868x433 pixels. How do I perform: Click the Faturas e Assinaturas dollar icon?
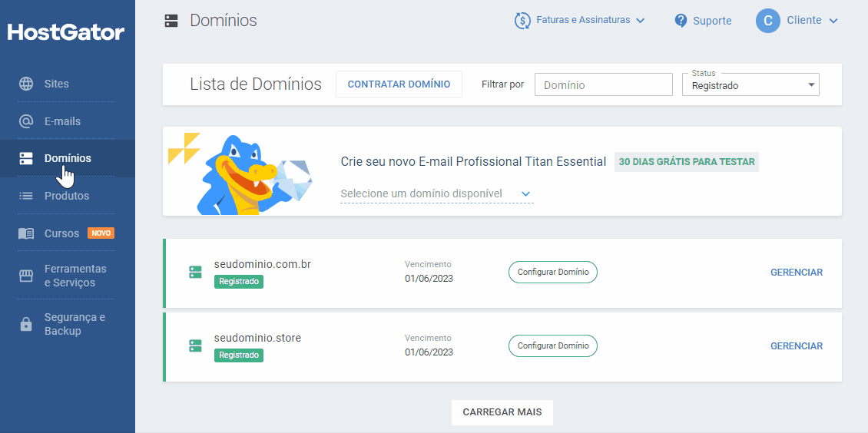pyautogui.click(x=522, y=21)
